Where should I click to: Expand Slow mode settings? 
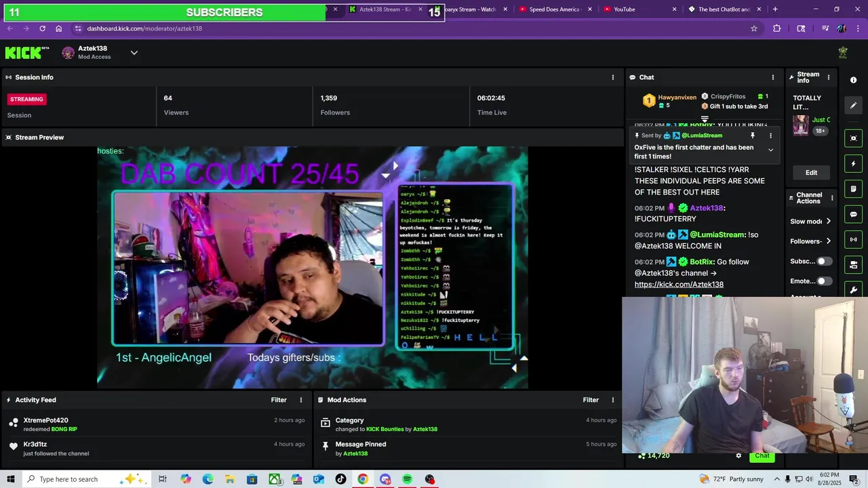click(811, 222)
